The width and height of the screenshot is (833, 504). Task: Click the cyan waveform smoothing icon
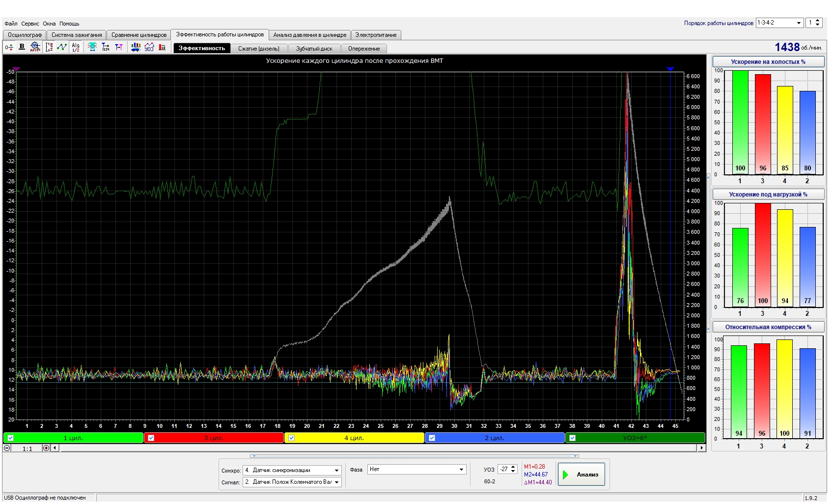(x=92, y=47)
